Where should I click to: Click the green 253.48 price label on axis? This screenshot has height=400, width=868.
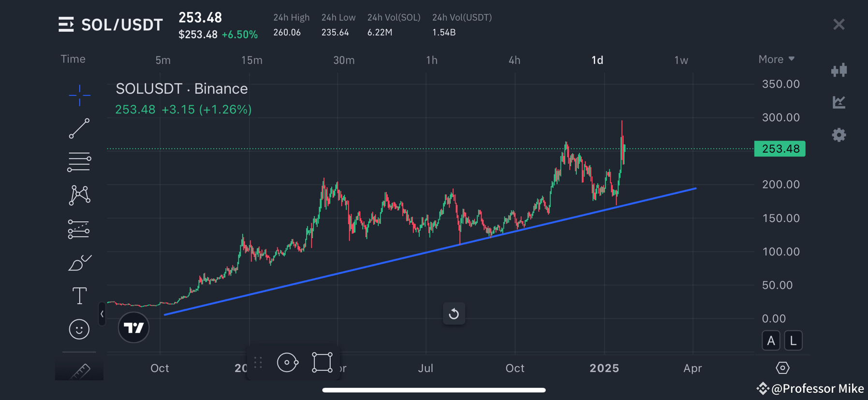pos(780,148)
